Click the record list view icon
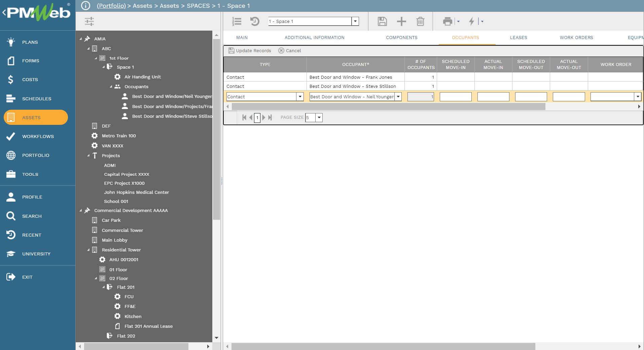The width and height of the screenshot is (644, 350). coord(237,22)
